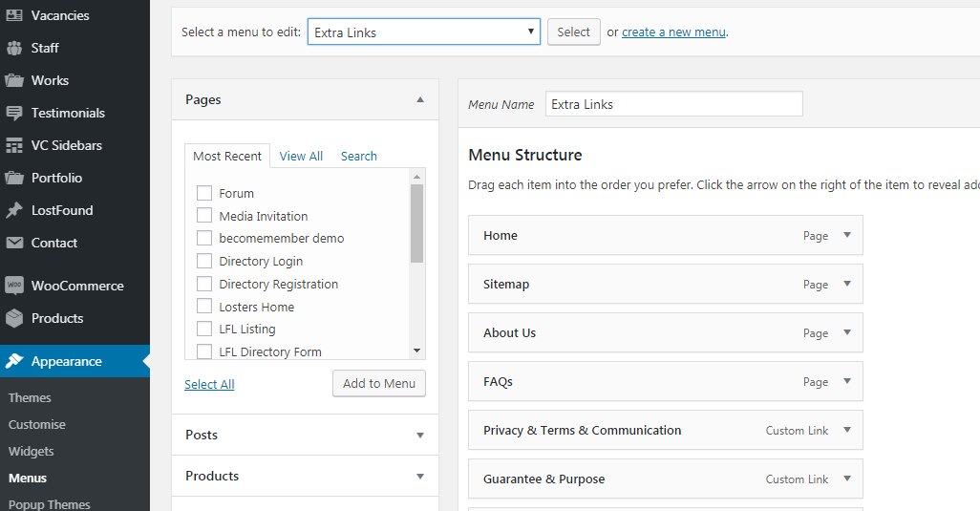Follow the 'create a new menu' link
Image resolution: width=980 pixels, height=511 pixels.
673,32
